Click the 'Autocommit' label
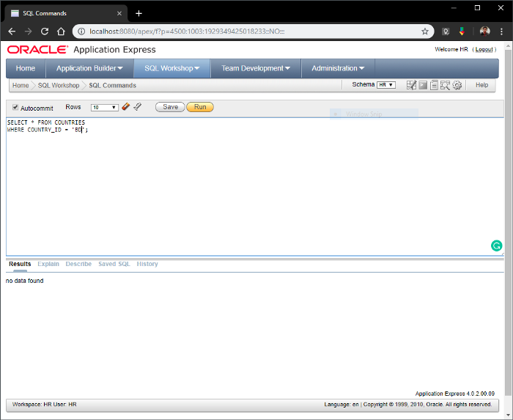Viewport: 513px width, 420px height. [x=37, y=108]
